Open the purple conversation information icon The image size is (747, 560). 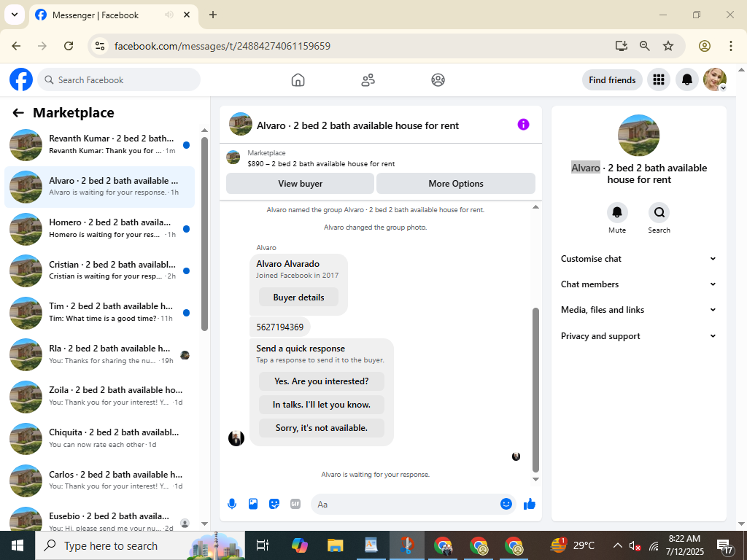pyautogui.click(x=523, y=125)
